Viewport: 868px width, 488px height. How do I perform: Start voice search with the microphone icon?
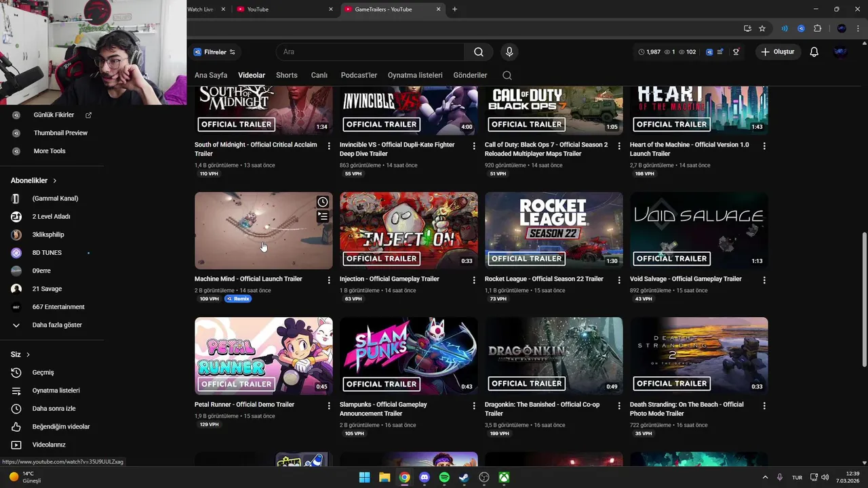coord(509,52)
